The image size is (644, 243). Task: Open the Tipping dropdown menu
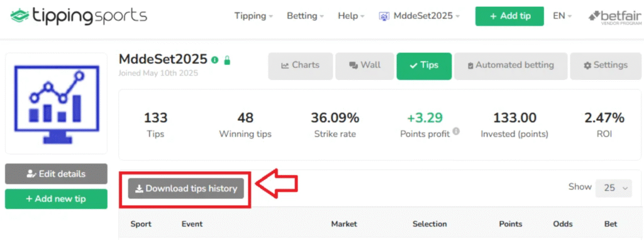coord(253,16)
